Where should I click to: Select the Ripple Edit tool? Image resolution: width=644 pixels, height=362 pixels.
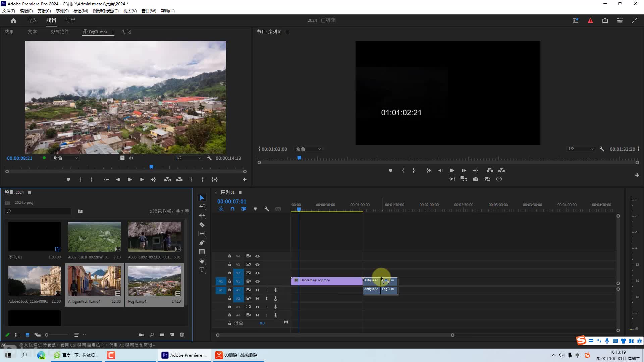[202, 216]
